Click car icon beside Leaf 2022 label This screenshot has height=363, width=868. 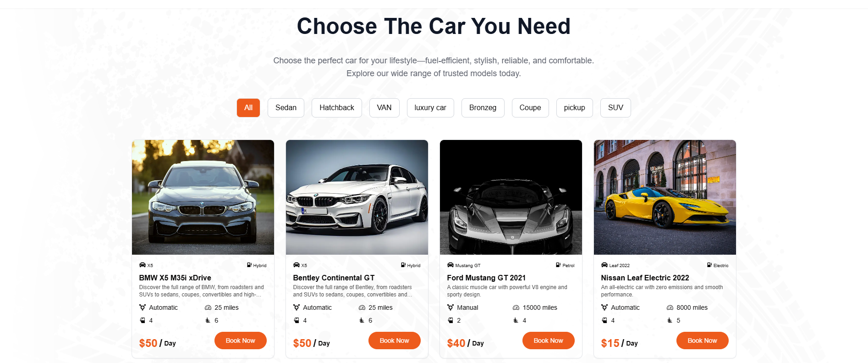[x=604, y=265]
